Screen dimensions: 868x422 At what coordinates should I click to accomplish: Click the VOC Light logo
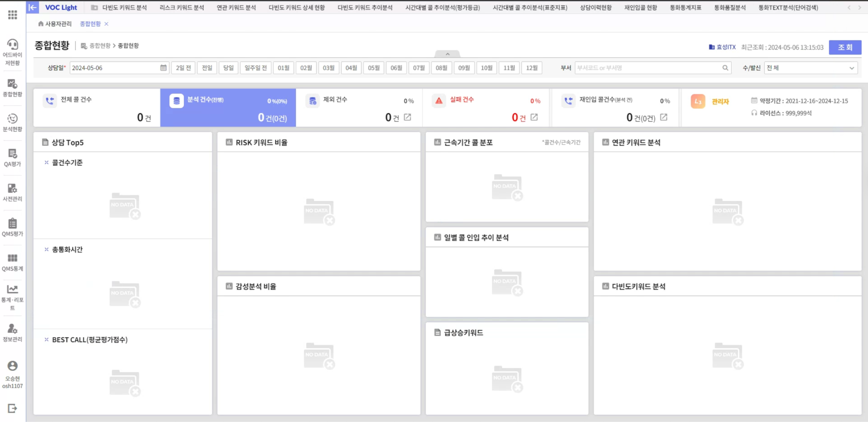coord(61,7)
